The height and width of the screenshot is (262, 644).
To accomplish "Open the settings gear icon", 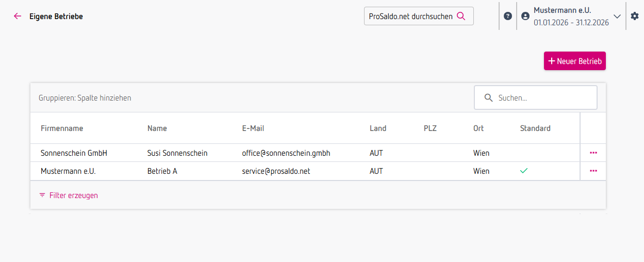I will tap(635, 16).
